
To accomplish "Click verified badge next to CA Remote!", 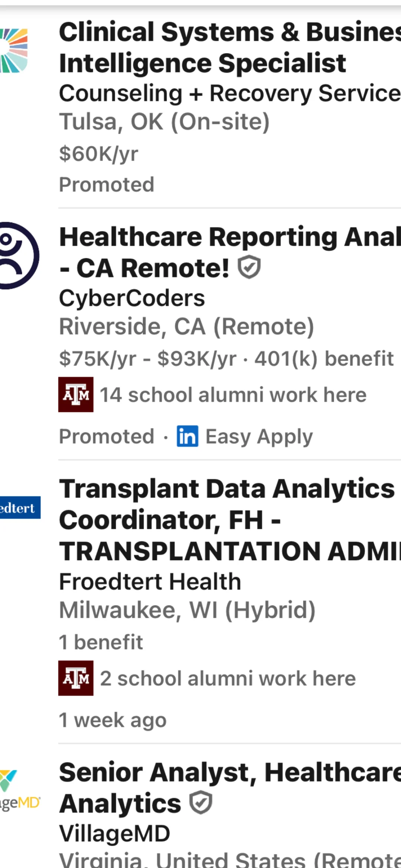I will coord(249,267).
